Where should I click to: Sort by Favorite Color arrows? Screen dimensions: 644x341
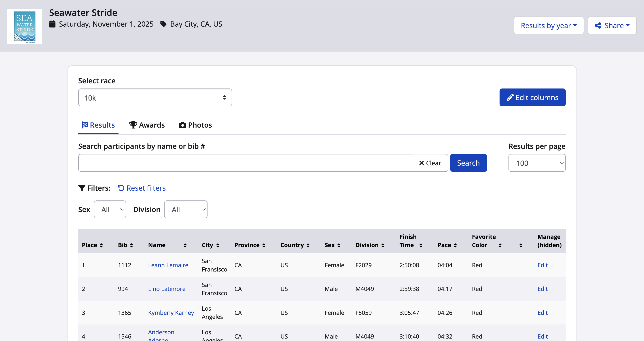click(x=500, y=245)
